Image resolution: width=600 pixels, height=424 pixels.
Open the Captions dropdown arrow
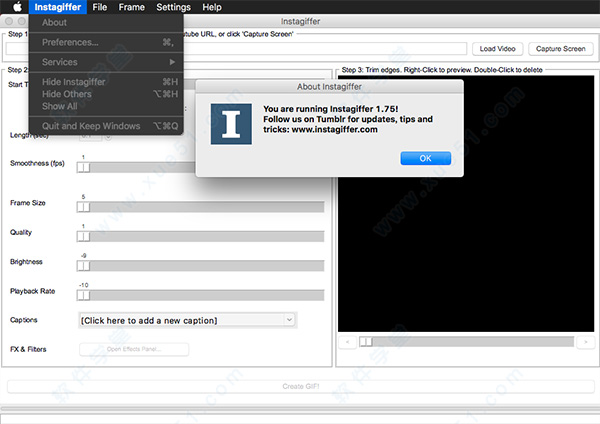(x=289, y=320)
